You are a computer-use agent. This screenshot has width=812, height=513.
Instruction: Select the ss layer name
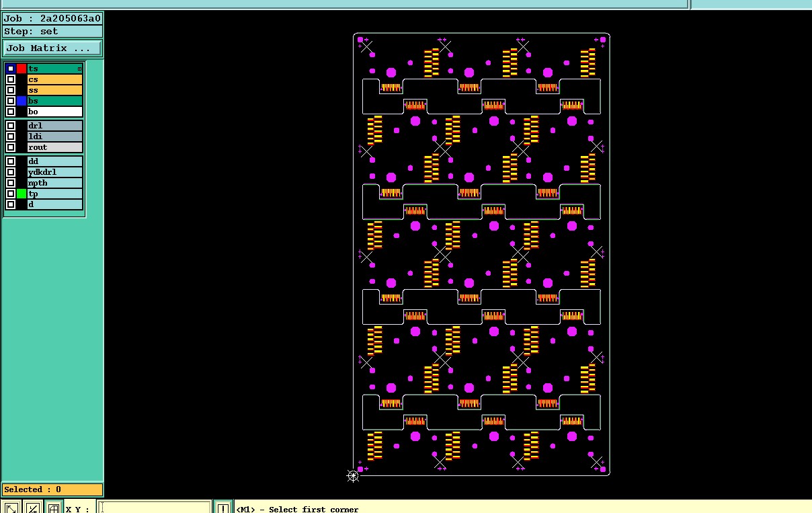pyautogui.click(x=55, y=90)
